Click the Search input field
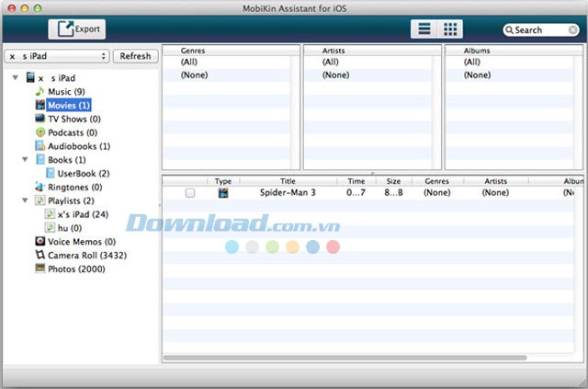 (544, 30)
